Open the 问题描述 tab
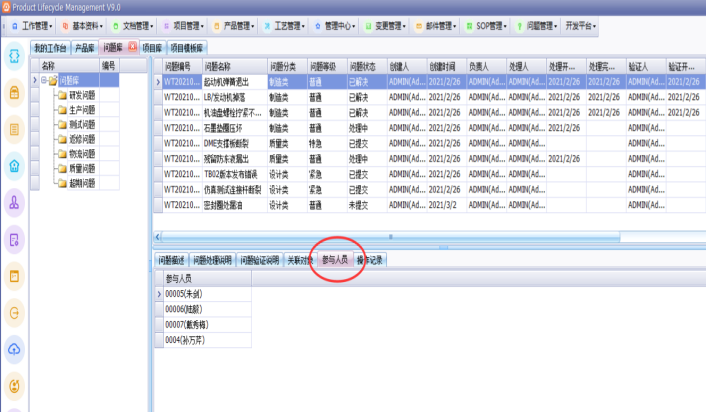The width and height of the screenshot is (706, 413). coord(172,260)
